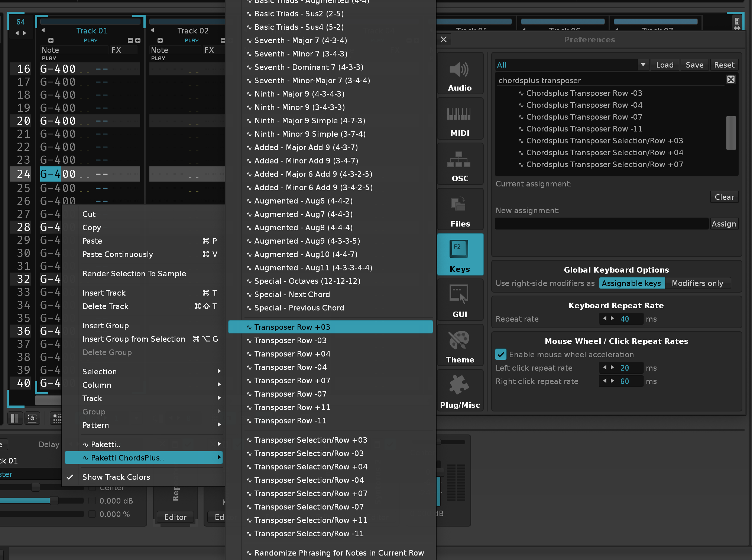
Task: Toggle Show Track Colors menu option
Action: click(x=116, y=477)
